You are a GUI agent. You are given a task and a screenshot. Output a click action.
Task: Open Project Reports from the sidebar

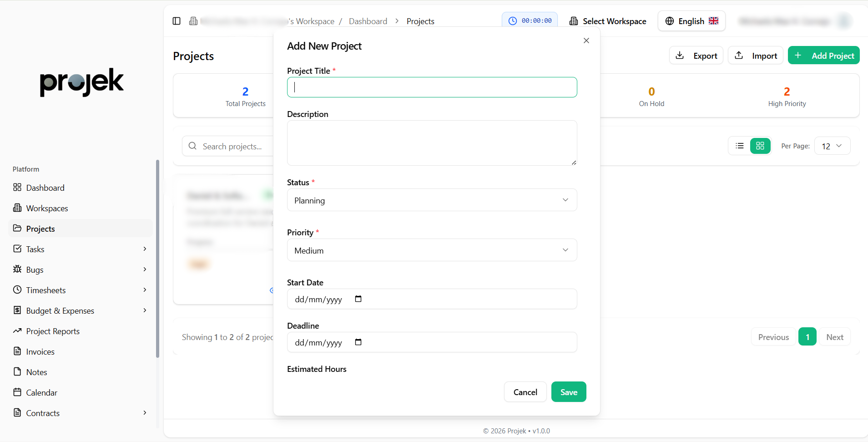click(x=53, y=331)
